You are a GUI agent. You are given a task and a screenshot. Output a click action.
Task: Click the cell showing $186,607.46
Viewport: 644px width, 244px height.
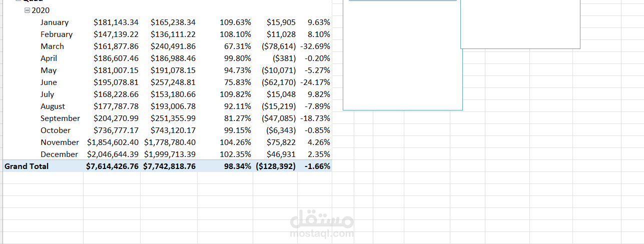pos(116,58)
